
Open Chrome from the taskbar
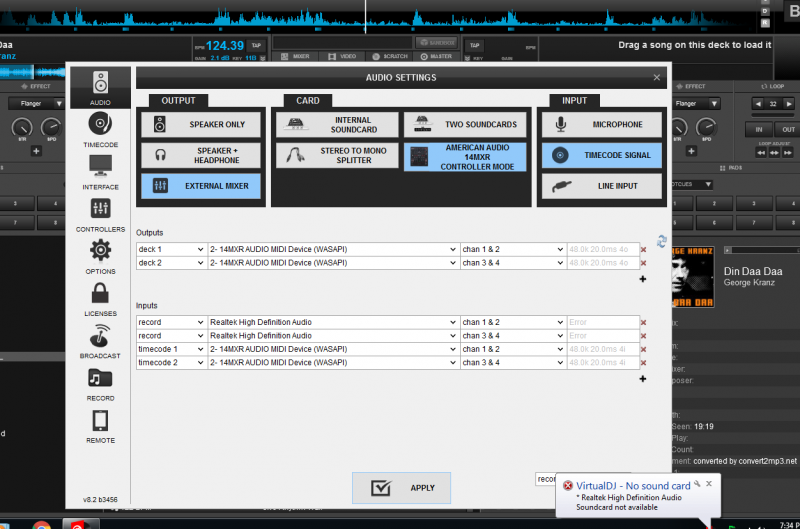42,525
